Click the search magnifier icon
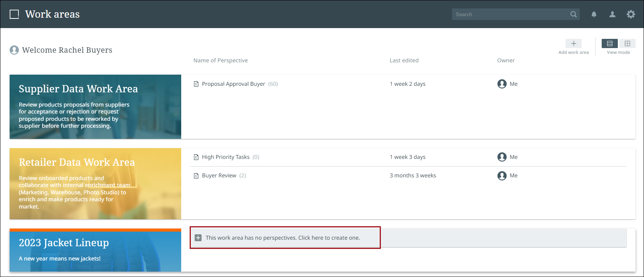Viewport: 644px width, 277px height. (573, 15)
